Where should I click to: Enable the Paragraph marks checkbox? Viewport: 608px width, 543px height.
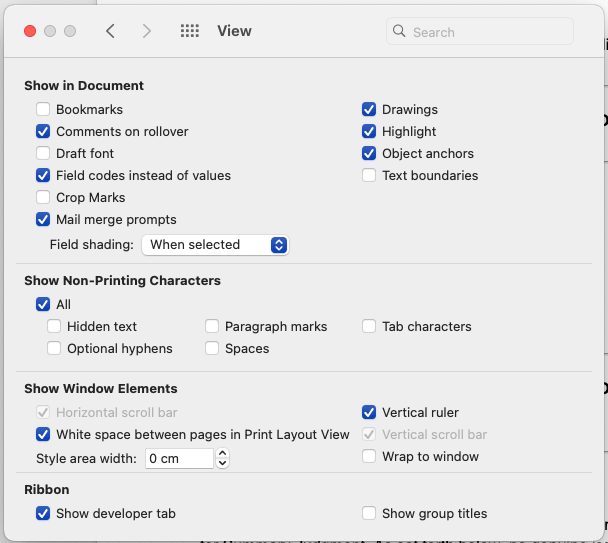212,327
